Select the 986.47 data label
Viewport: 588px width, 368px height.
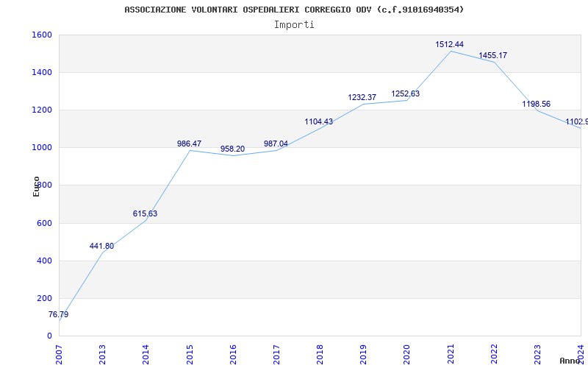tap(189, 144)
